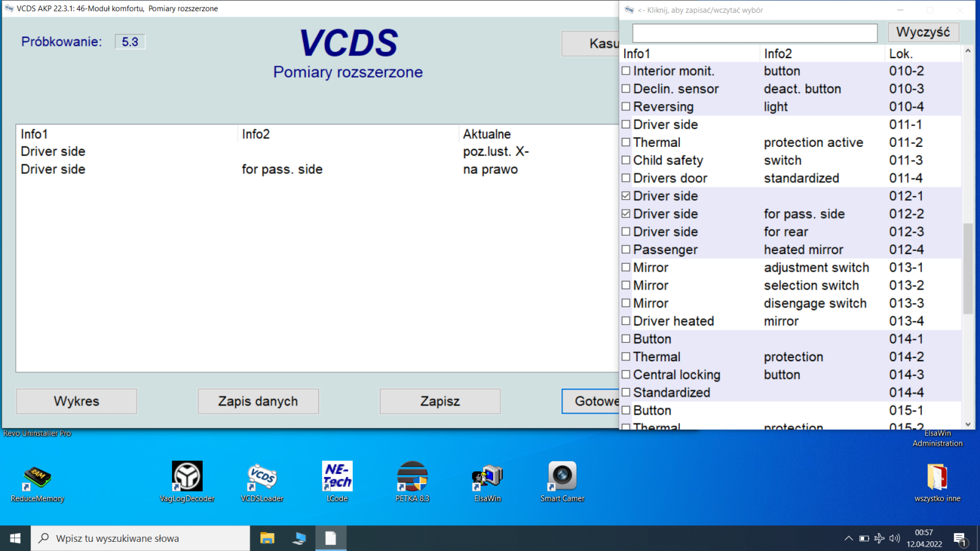Click the selection window title bar icon
980x551 pixels.
pyautogui.click(x=629, y=10)
